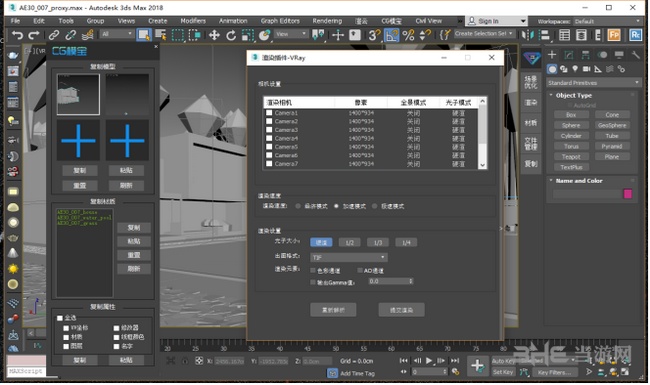Select the first render speed radio option
This screenshot has width=650, height=385.
tap(298, 206)
